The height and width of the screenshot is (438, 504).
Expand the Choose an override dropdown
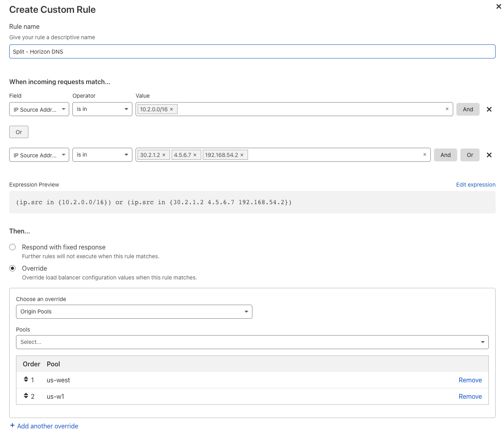click(134, 311)
